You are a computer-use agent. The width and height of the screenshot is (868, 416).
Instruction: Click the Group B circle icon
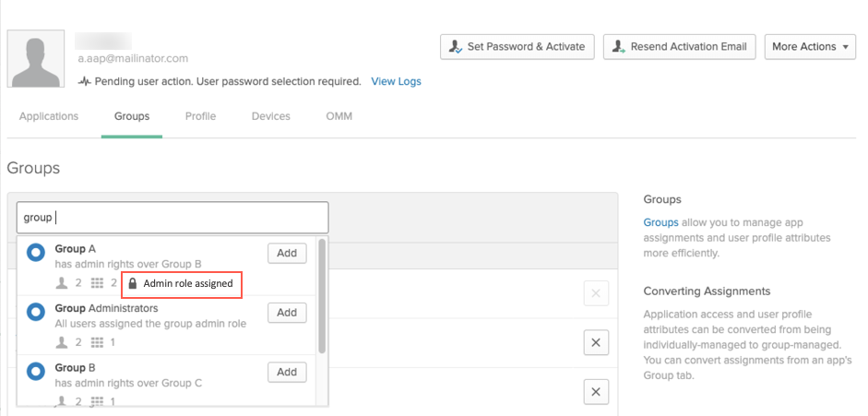(36, 372)
